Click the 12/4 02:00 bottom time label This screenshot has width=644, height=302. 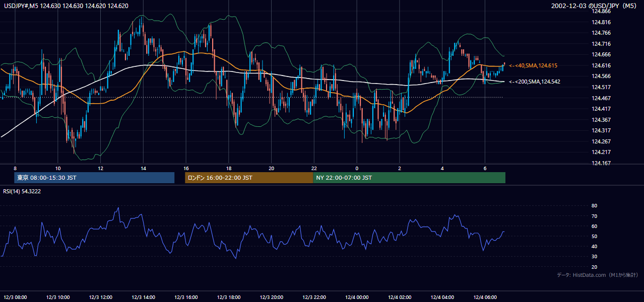point(400,297)
